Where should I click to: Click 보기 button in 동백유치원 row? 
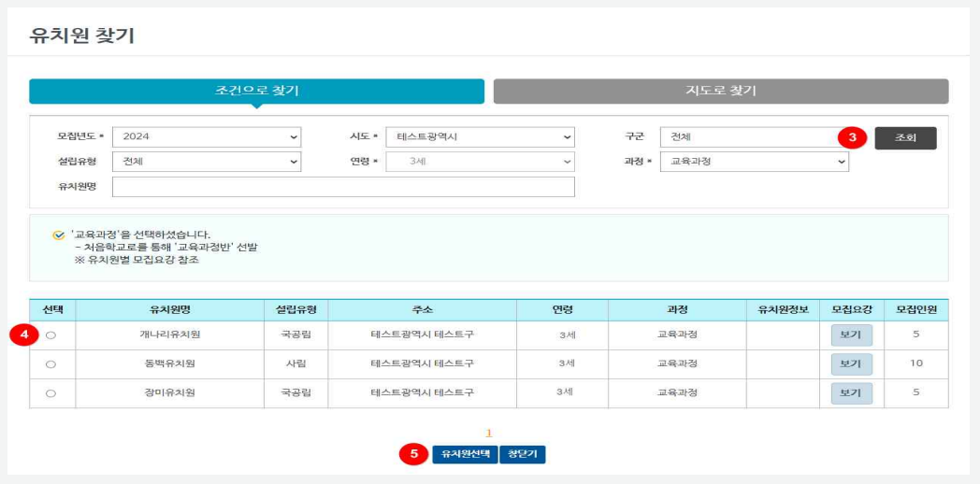(x=851, y=364)
